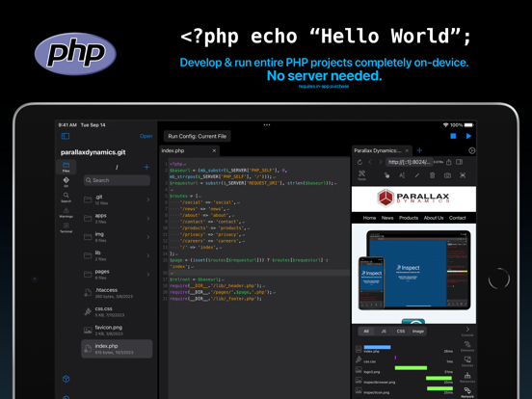Click the Contact link on webpage
The height and width of the screenshot is (399, 532).
(x=458, y=218)
